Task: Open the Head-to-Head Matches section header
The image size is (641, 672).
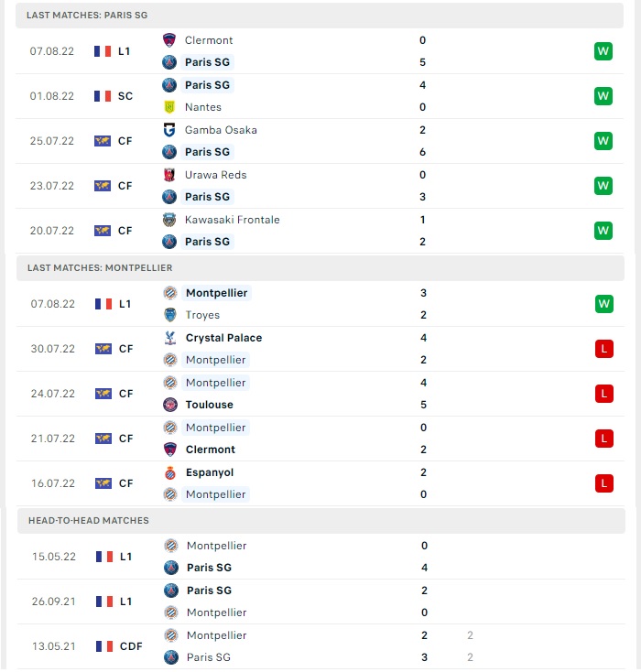Action: [321, 521]
